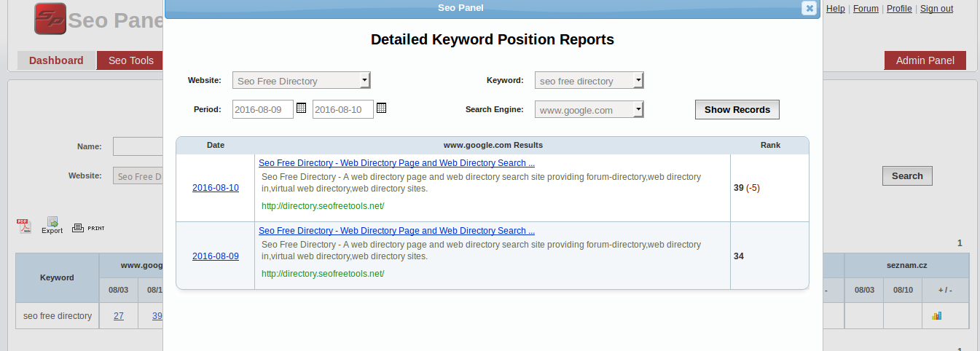This screenshot has width=980, height=351.
Task: Open the Admin Panel tab
Action: point(925,60)
